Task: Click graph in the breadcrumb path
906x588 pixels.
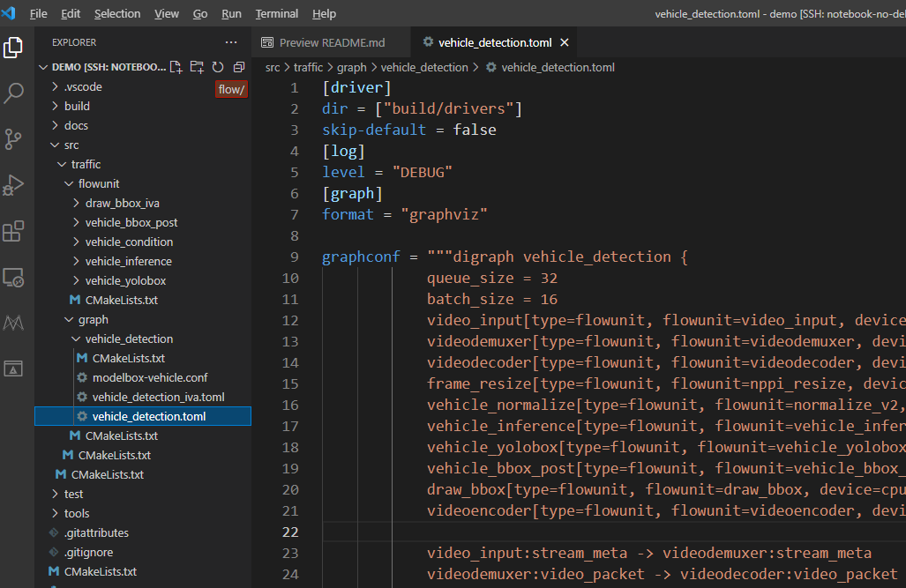Action: click(351, 68)
